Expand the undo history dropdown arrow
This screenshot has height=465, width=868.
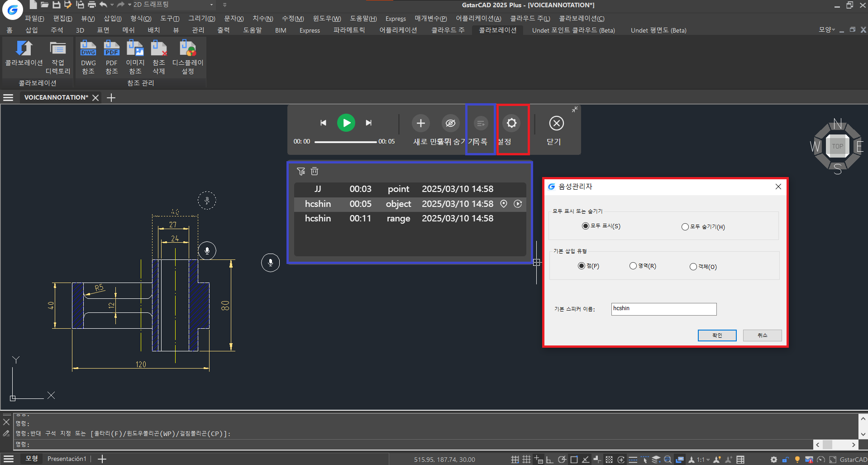(112, 5)
